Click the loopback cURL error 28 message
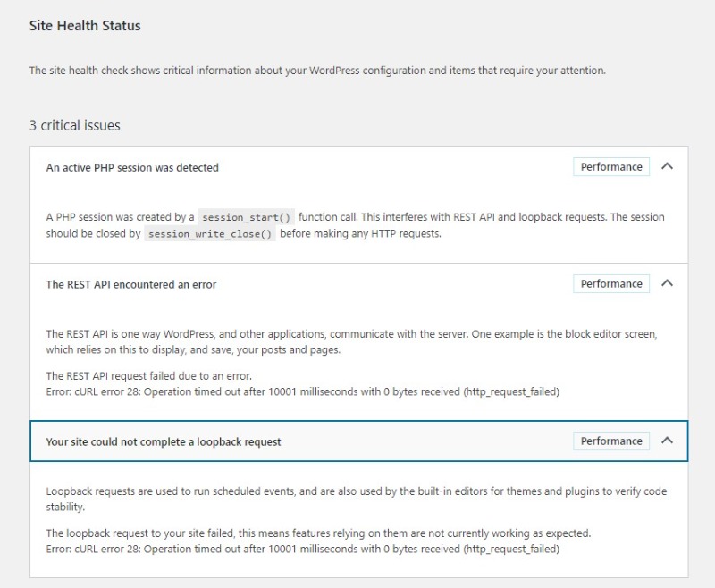 pos(302,549)
